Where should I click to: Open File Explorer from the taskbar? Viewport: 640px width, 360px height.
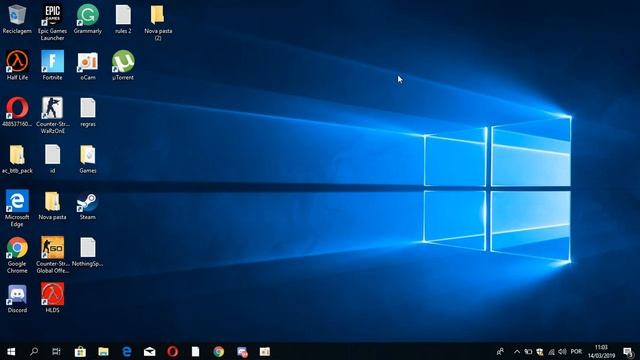pyautogui.click(x=103, y=351)
